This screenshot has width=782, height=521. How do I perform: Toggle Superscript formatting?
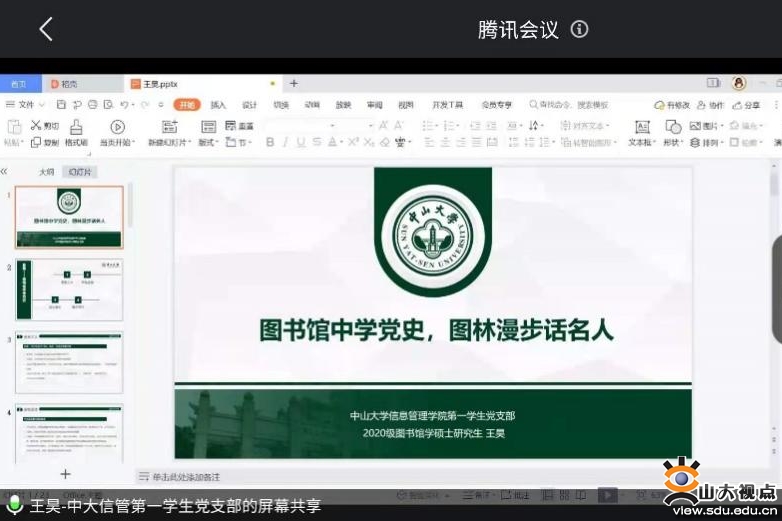[x=353, y=142]
